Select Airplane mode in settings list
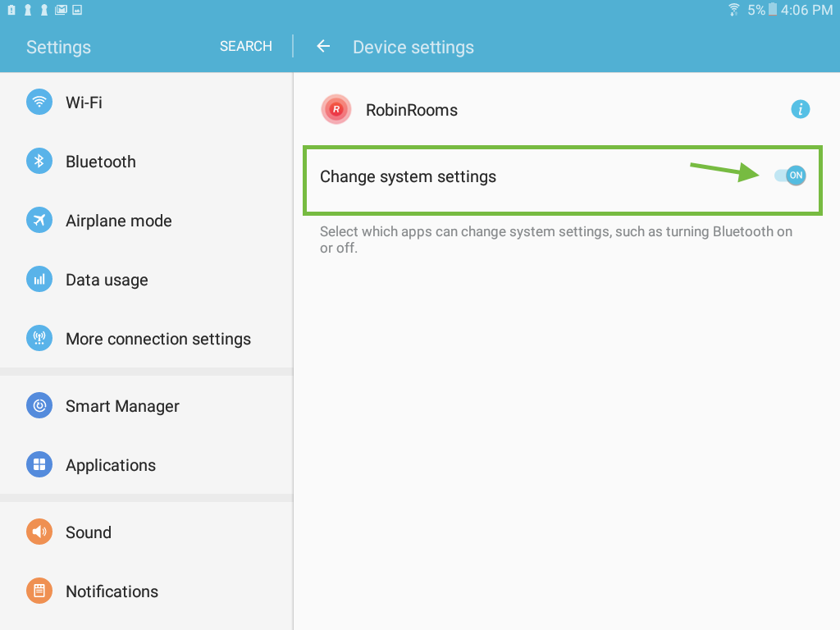The height and width of the screenshot is (630, 840). 146,220
